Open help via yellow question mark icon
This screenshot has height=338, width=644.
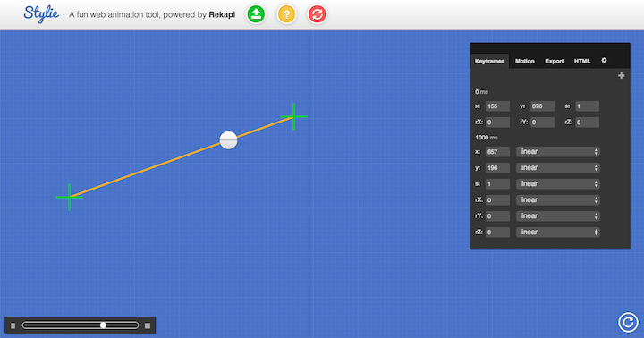[287, 14]
